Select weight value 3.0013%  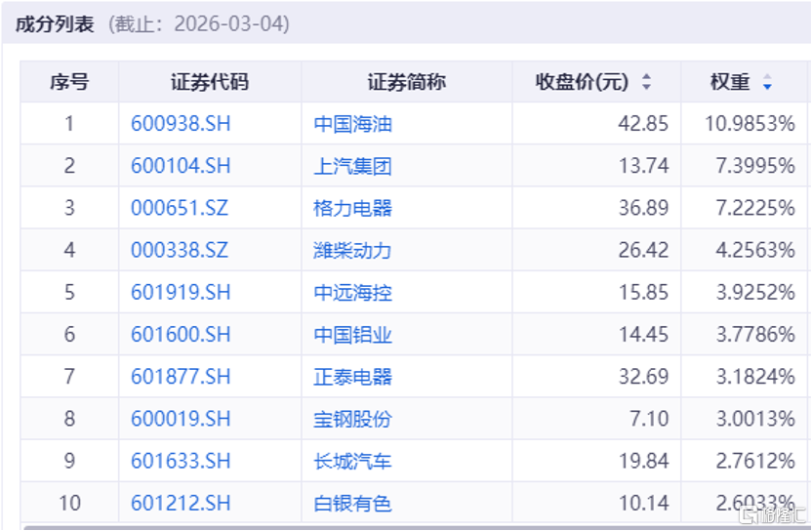coord(755,419)
